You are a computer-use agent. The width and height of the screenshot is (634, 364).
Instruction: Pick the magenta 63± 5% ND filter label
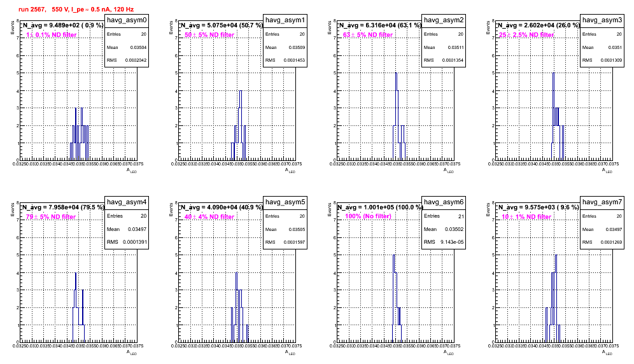(368, 35)
